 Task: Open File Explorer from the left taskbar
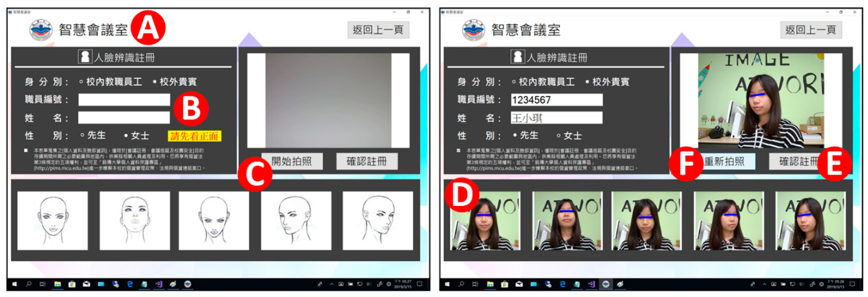pyautogui.click(x=58, y=284)
